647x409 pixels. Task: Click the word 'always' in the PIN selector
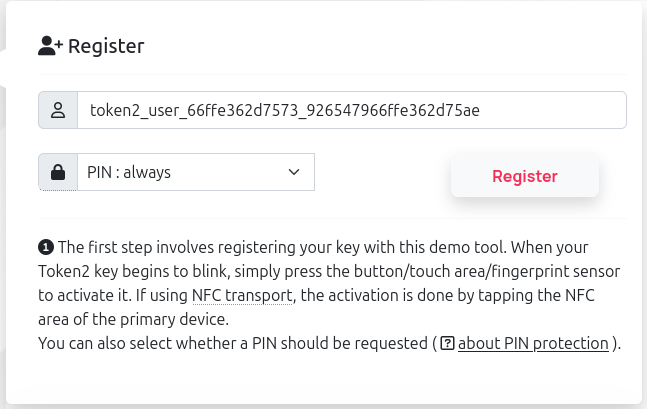tap(147, 173)
